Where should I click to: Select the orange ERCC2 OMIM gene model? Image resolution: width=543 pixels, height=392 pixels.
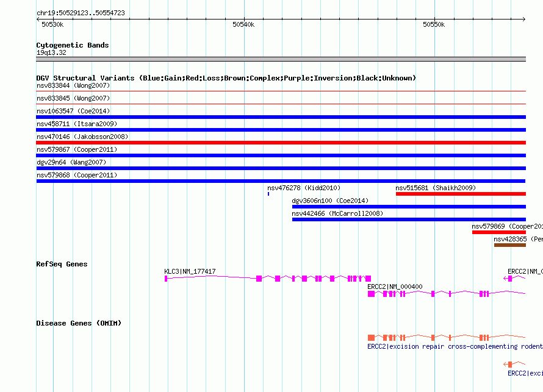pos(447,337)
